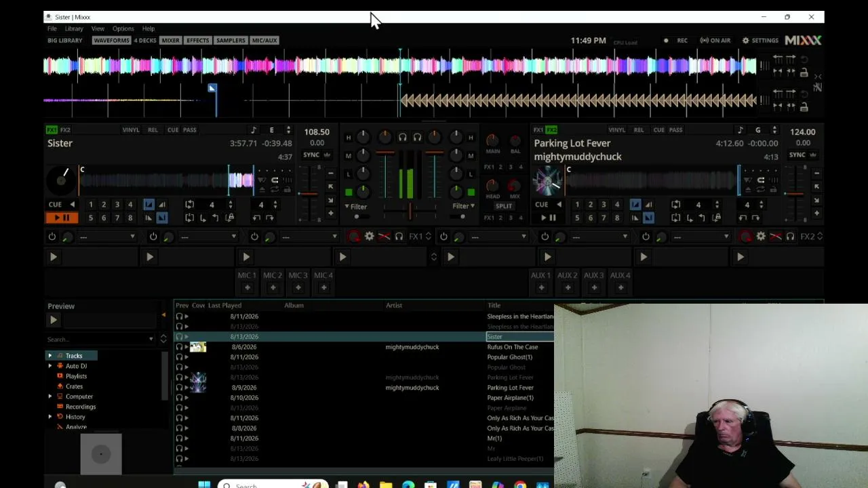Open right channel Filter quick-effect dropdown
This screenshot has width=868, height=488.
click(x=464, y=206)
